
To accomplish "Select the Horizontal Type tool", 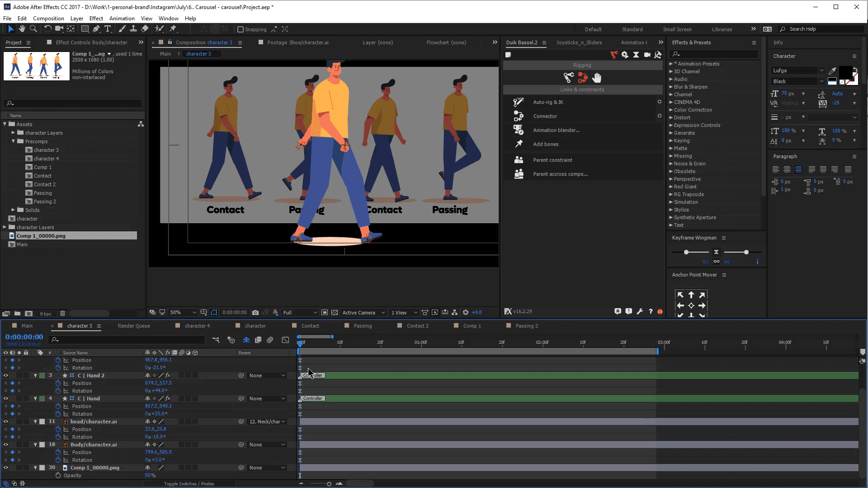I will 108,29.
